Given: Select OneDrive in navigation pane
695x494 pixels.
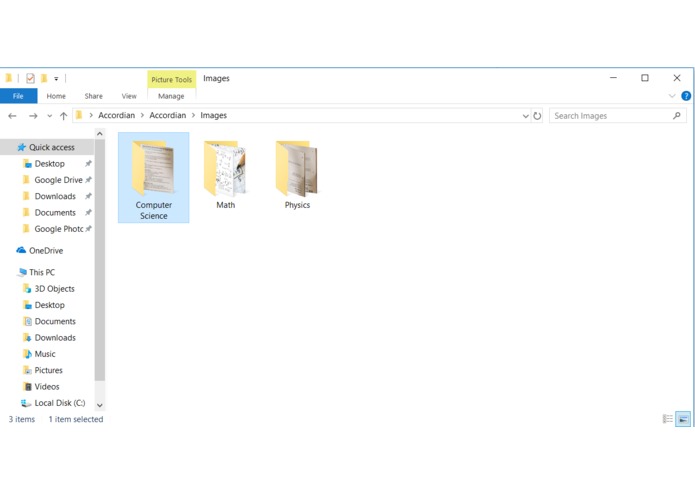Looking at the screenshot, I should pyautogui.click(x=46, y=251).
